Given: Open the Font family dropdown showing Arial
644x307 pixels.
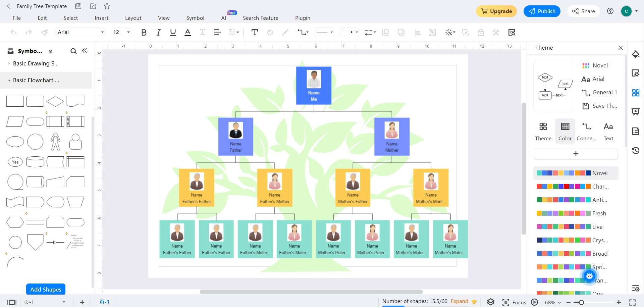Looking at the screenshot, I should (x=80, y=32).
